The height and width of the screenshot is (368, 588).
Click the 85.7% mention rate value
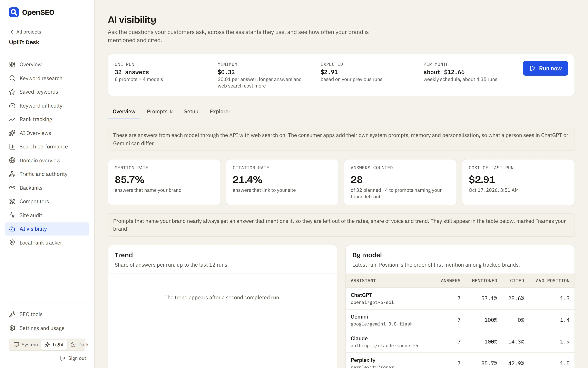tap(129, 180)
